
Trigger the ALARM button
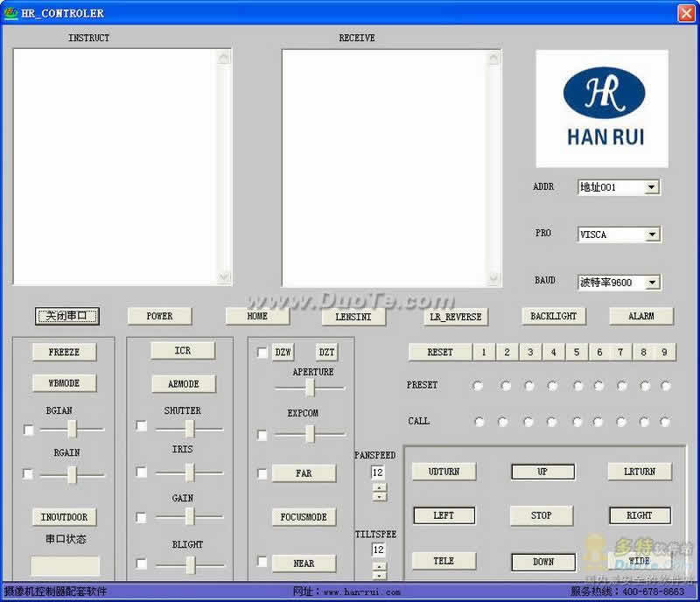point(641,316)
